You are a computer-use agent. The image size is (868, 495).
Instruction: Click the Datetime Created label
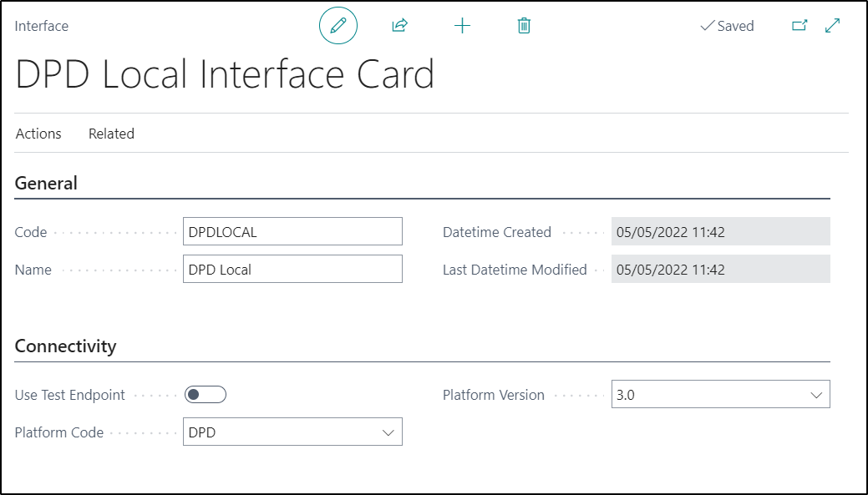pos(497,232)
